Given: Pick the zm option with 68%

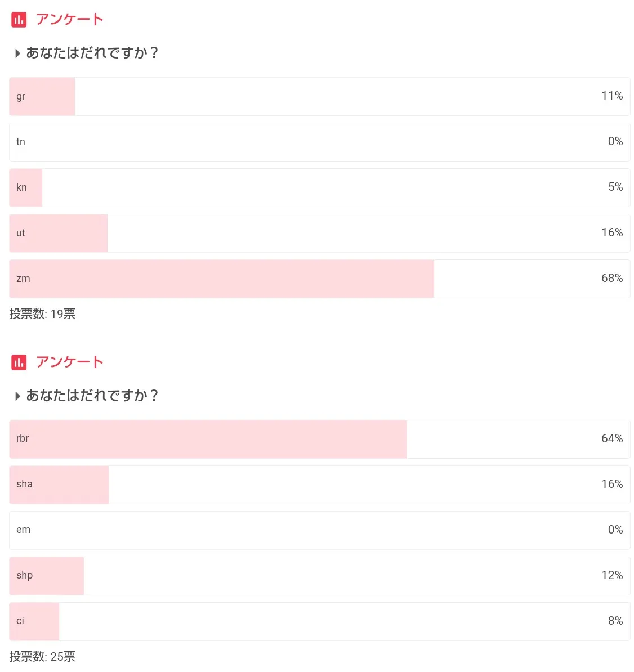Looking at the screenshot, I should pyautogui.click(x=319, y=279).
